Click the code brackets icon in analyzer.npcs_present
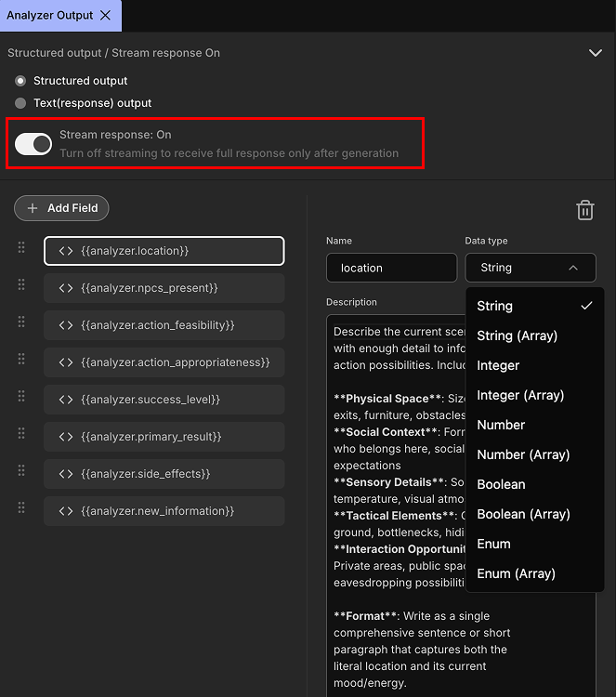The height and width of the screenshot is (697, 616). tap(66, 288)
